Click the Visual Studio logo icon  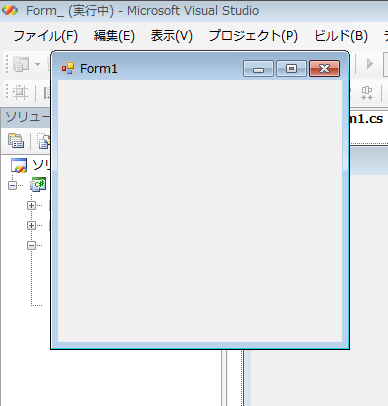pos(10,10)
